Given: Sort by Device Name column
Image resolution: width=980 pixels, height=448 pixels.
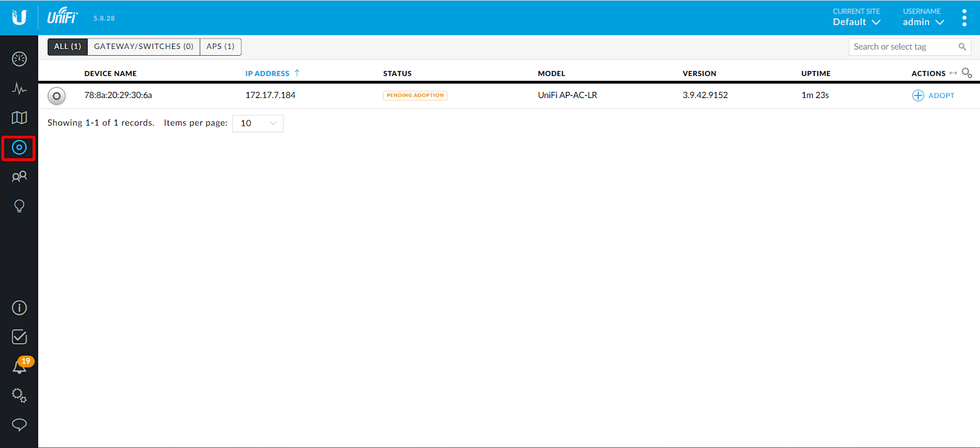Looking at the screenshot, I should point(110,74).
